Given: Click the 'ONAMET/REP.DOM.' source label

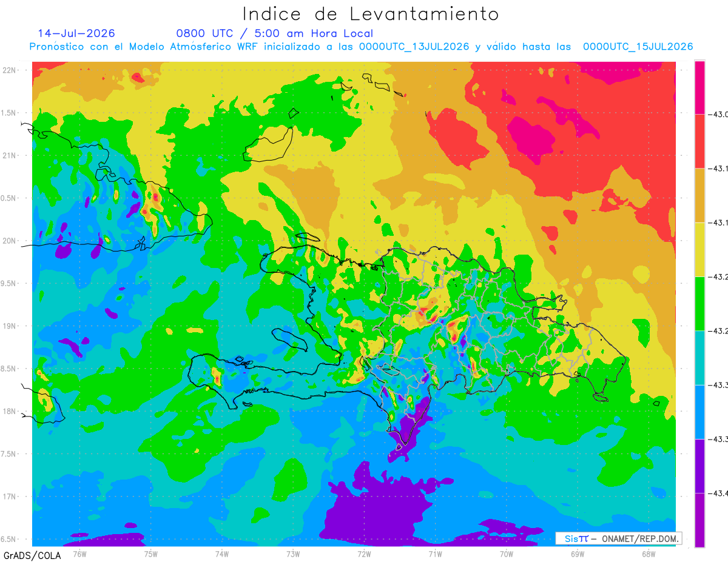Looking at the screenshot, I should 639,538.
